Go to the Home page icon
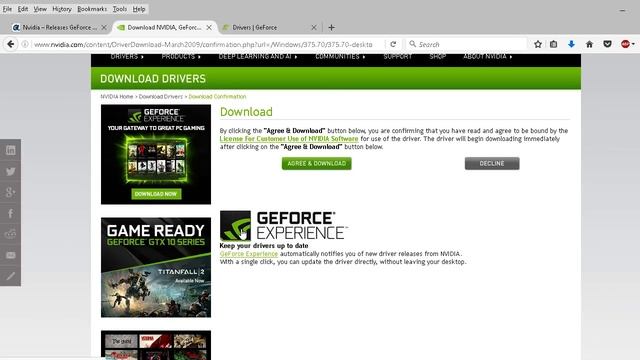 click(x=589, y=44)
